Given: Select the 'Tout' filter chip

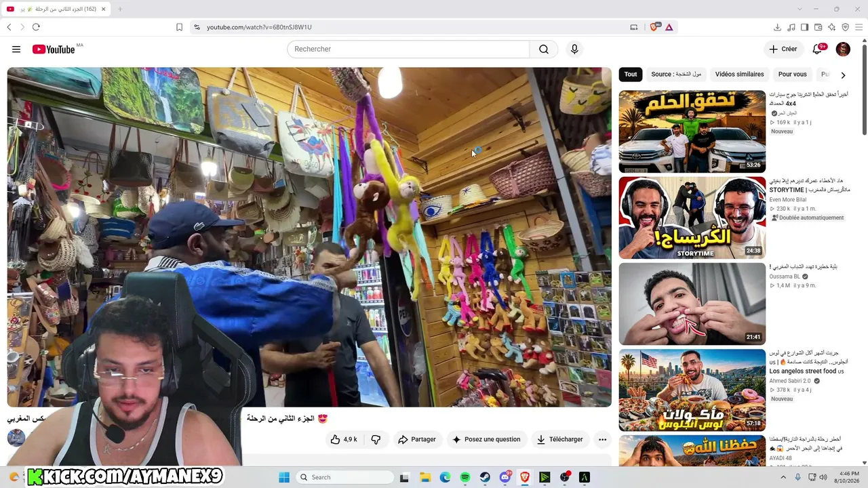Looking at the screenshot, I should pos(631,75).
